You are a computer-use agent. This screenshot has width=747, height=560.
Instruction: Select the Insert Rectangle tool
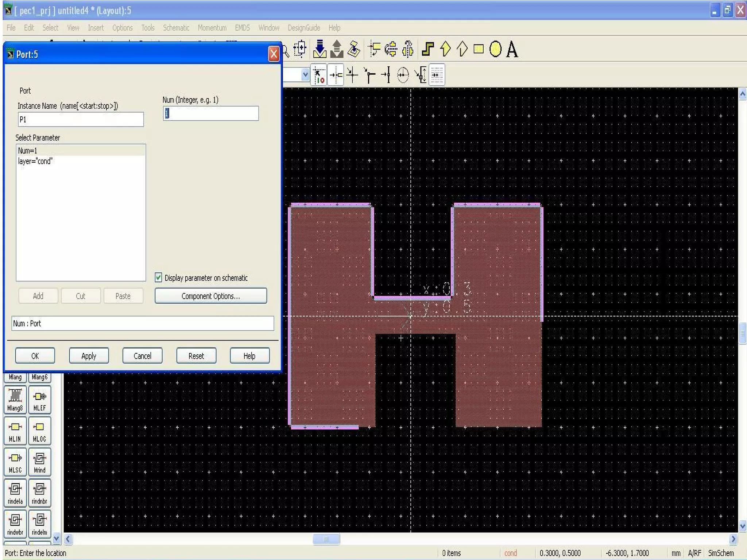(478, 49)
